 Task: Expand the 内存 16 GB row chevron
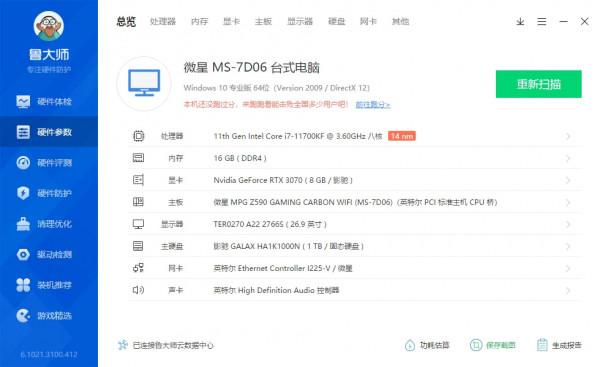[568, 158]
